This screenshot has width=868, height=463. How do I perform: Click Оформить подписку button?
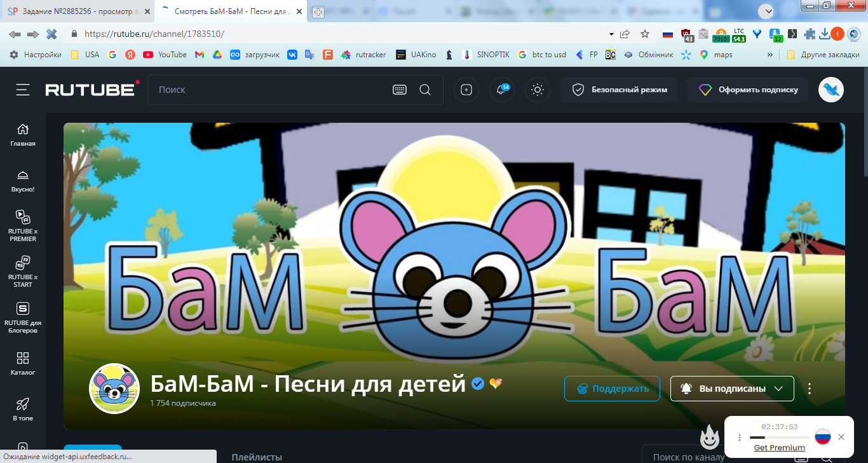coord(748,90)
